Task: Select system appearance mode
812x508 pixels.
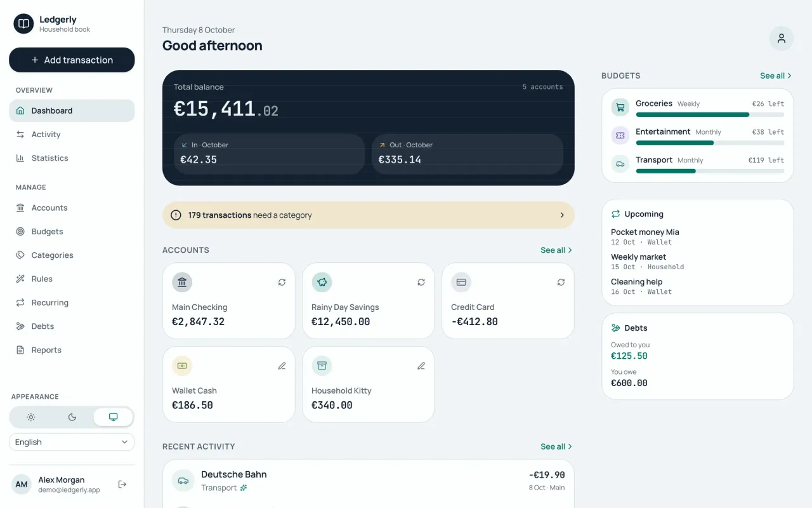Action: click(x=113, y=417)
